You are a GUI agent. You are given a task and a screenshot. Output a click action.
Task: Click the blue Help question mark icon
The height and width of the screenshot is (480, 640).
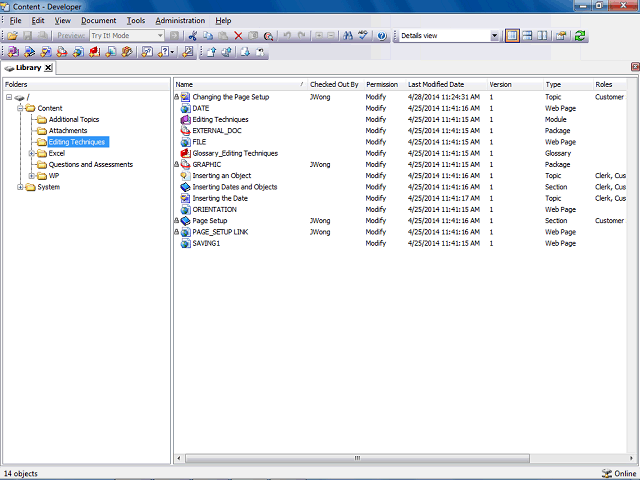382,36
